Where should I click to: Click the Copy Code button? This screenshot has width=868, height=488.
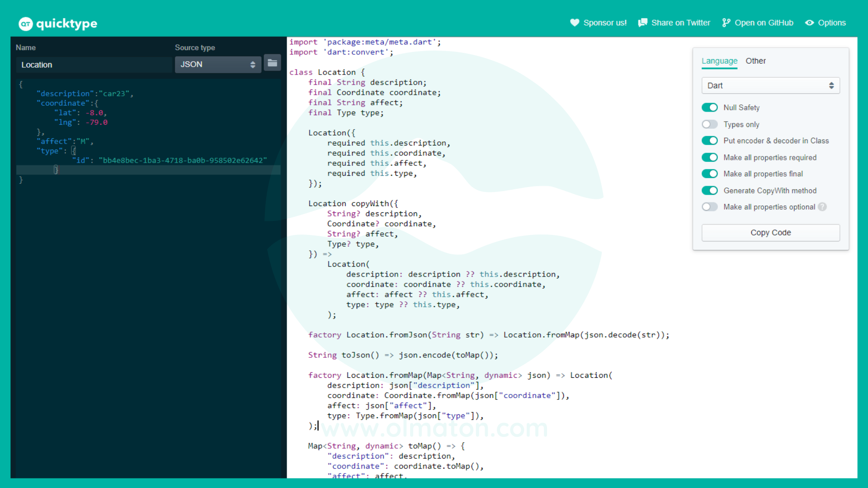point(771,232)
